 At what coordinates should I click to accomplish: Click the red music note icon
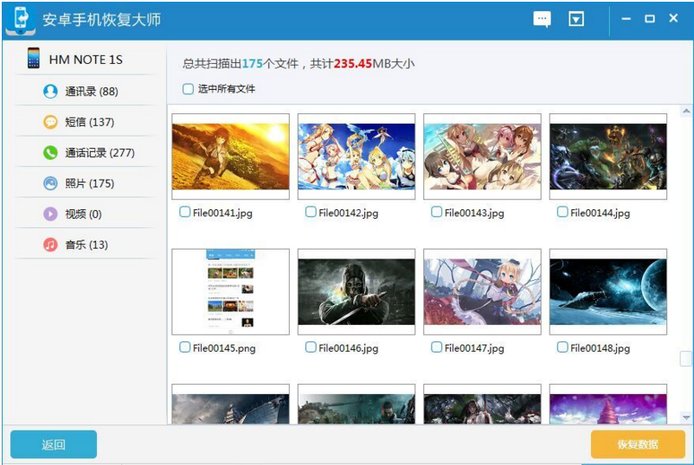point(50,245)
